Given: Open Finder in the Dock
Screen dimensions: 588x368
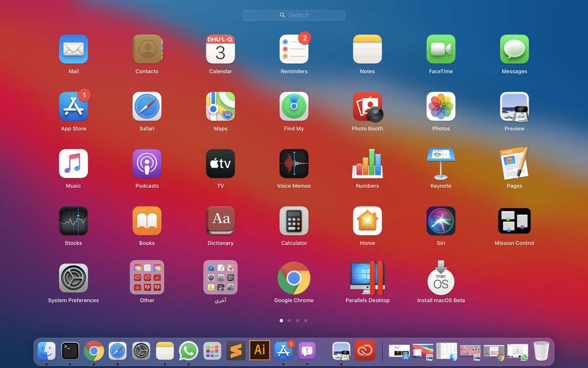Looking at the screenshot, I should point(47,351).
